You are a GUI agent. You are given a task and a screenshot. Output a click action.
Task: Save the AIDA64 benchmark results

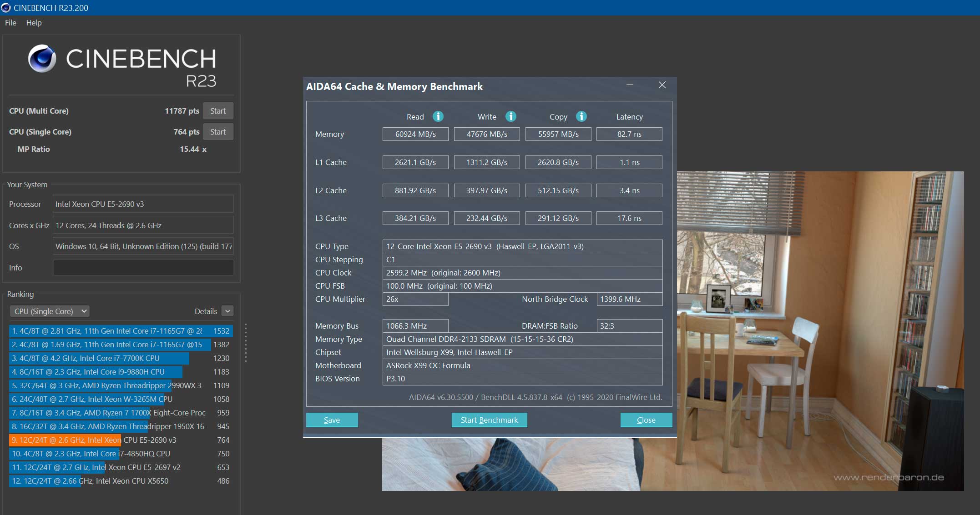pos(332,420)
